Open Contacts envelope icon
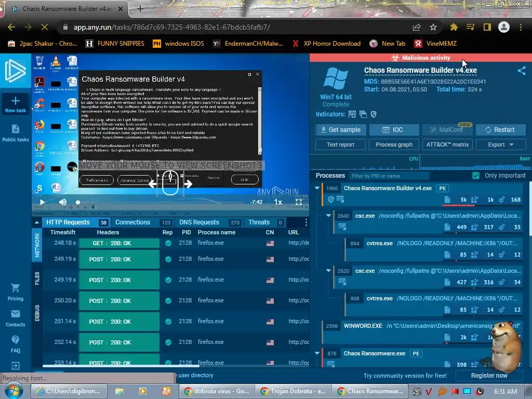Image resolution: width=532 pixels, height=399 pixels. pyautogui.click(x=15, y=314)
